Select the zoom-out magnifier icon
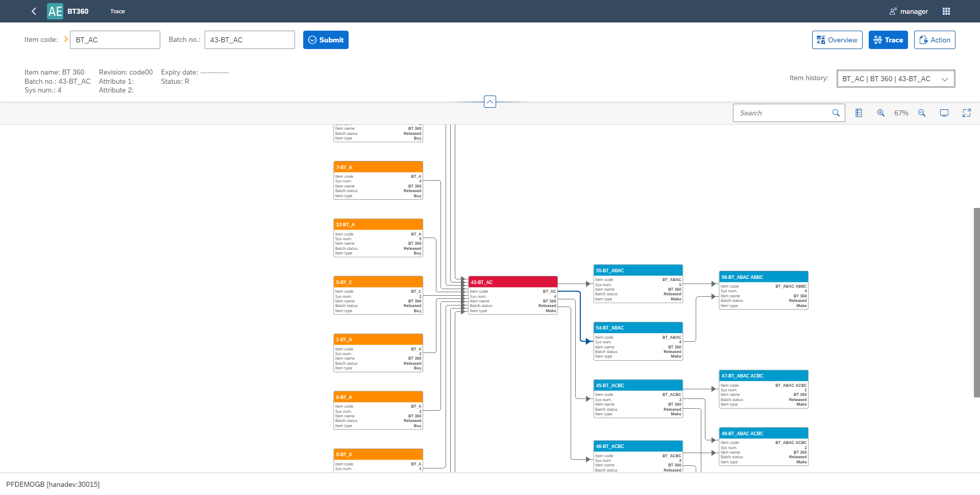Screen dimensions: 980x495 pos(922,112)
